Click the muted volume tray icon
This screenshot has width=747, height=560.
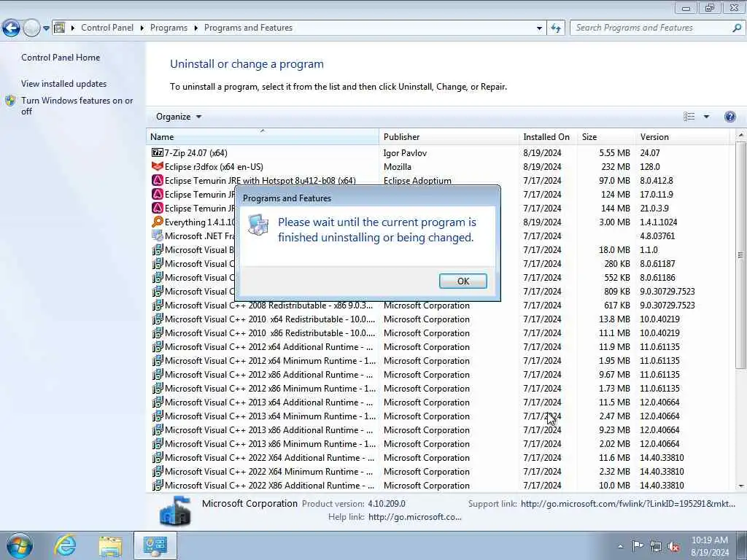(x=673, y=547)
